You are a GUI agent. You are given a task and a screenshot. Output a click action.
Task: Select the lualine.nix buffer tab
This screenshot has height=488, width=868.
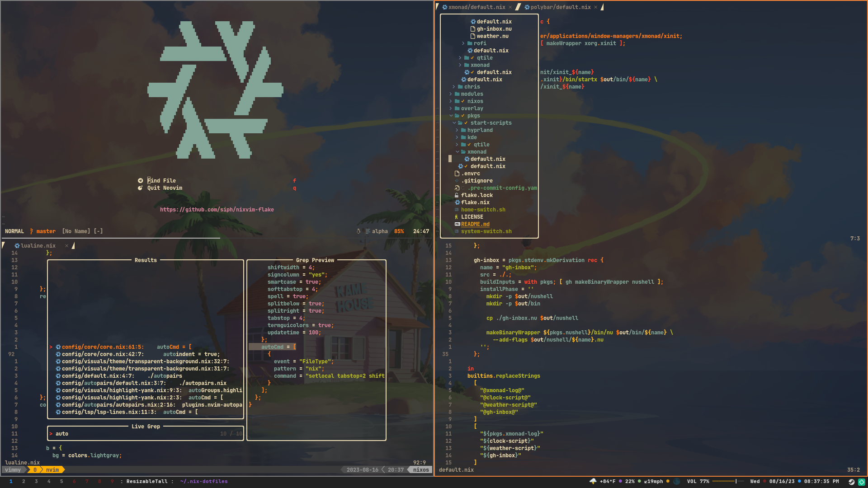[38, 246]
